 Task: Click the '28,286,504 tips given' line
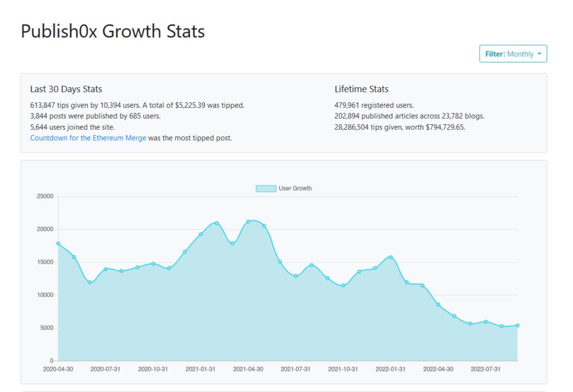[x=400, y=127]
